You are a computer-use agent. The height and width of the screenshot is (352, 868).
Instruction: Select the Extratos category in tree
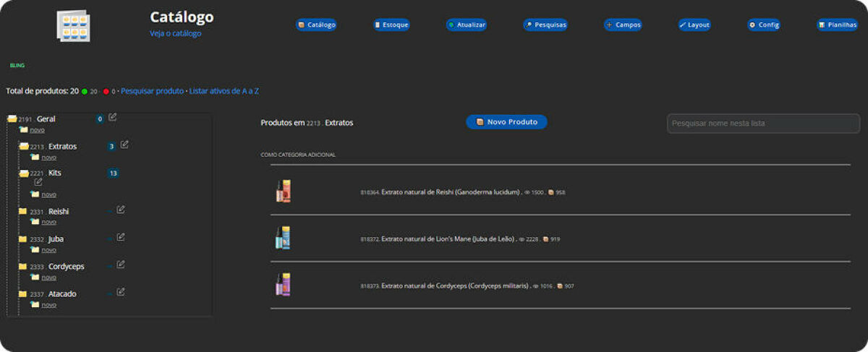tap(62, 147)
